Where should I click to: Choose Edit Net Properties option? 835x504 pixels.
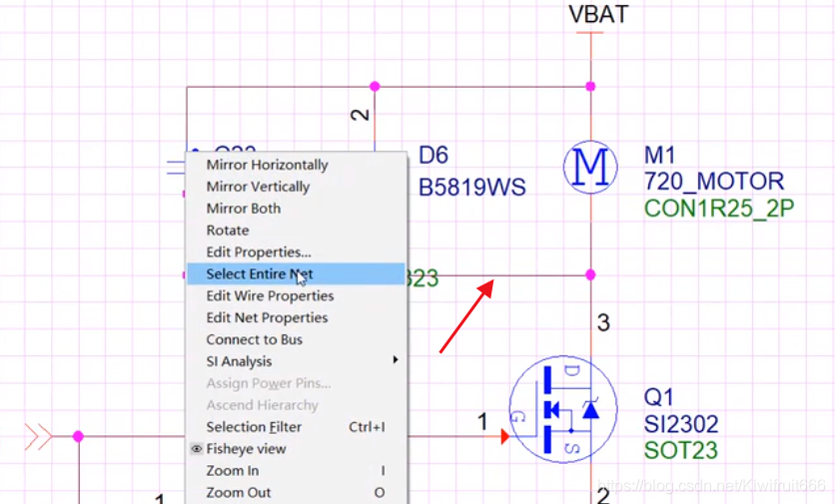(x=267, y=318)
